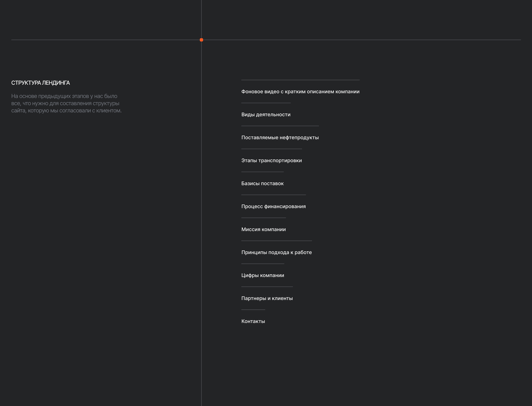Select 'Фоновое видео с кратким описанием компании'
The width and height of the screenshot is (532, 406).
pyautogui.click(x=300, y=92)
